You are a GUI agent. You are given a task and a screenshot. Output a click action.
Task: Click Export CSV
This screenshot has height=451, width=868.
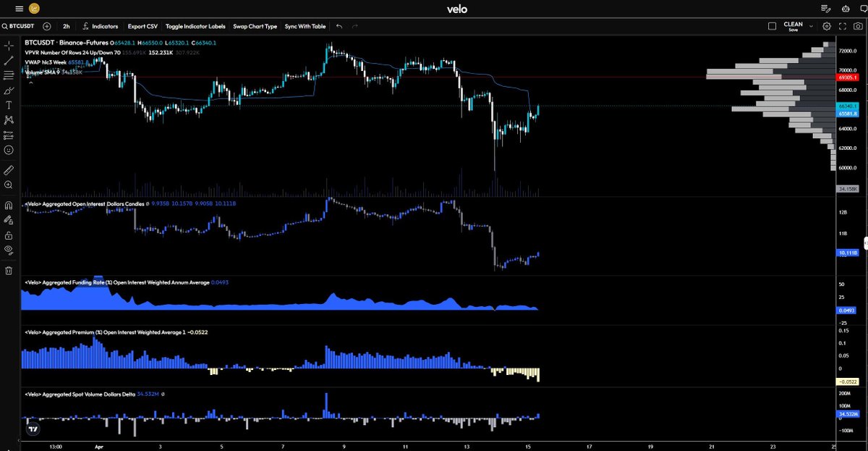142,26
